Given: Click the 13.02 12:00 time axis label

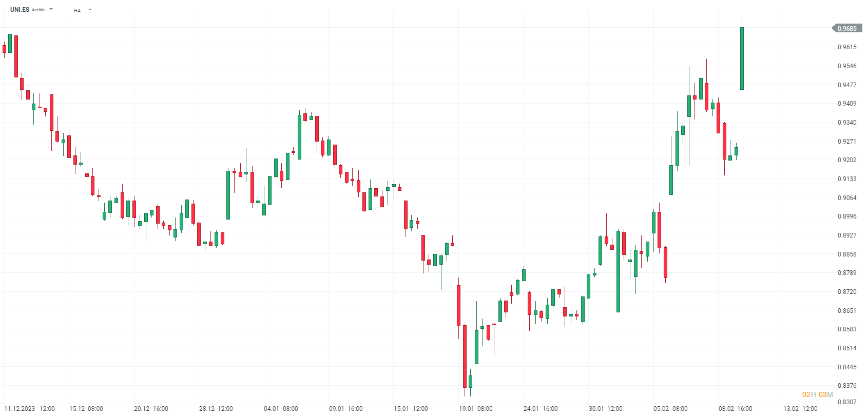Looking at the screenshot, I should (800, 409).
